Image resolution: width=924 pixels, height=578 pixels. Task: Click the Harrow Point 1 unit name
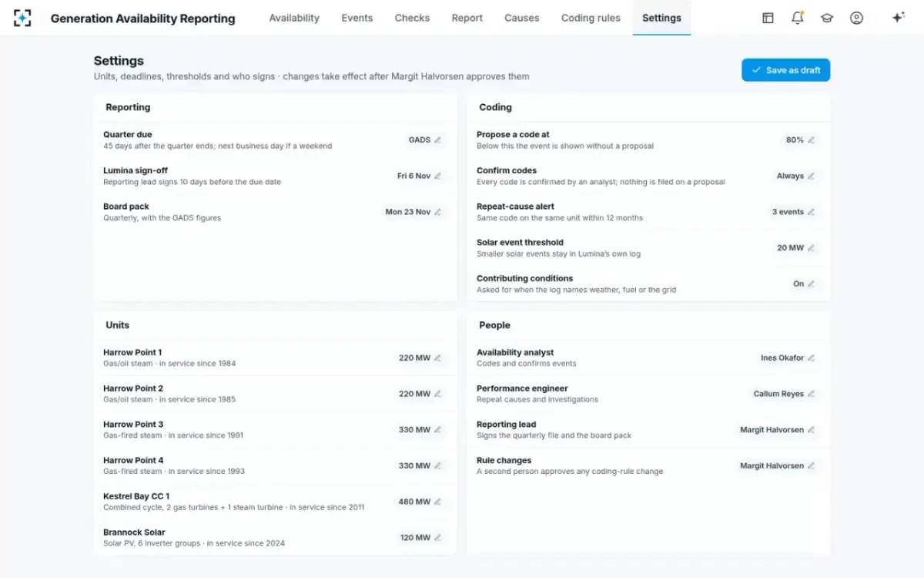[x=132, y=352]
